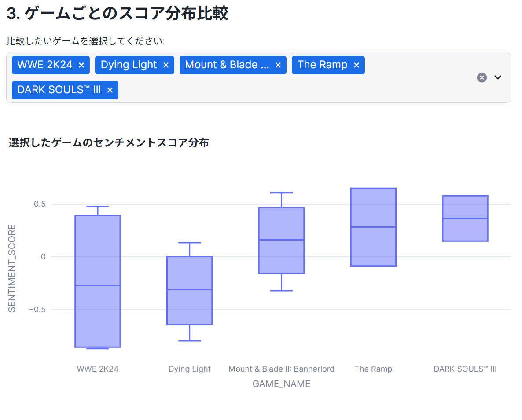522x420 pixels.
Task: Click the DARK SOULS III box plot
Action: [465, 218]
